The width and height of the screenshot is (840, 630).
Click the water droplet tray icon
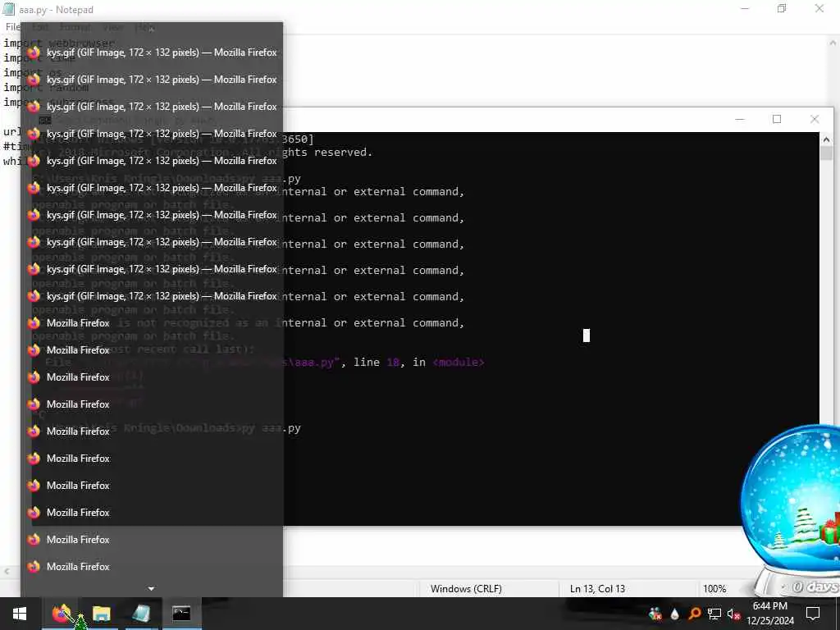(x=674, y=614)
